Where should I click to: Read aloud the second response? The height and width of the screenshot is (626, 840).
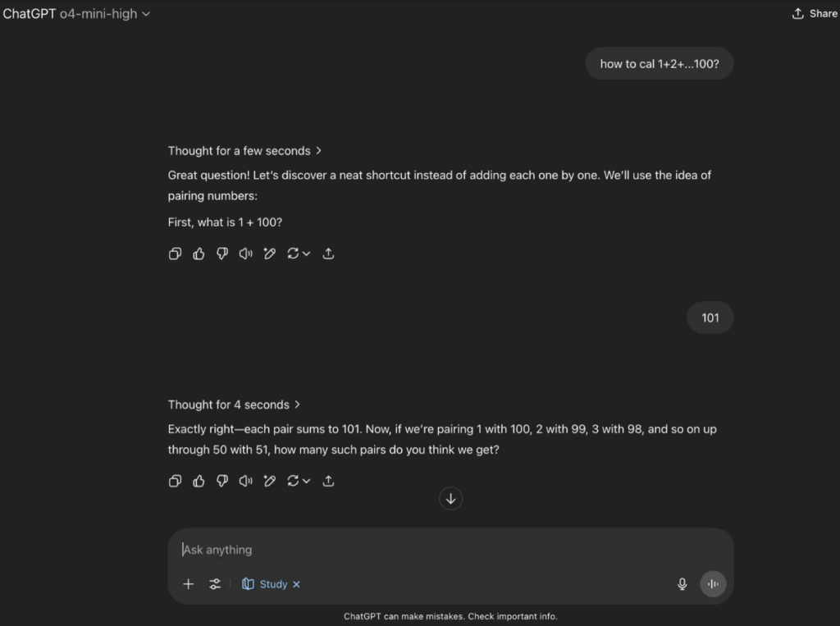click(246, 481)
